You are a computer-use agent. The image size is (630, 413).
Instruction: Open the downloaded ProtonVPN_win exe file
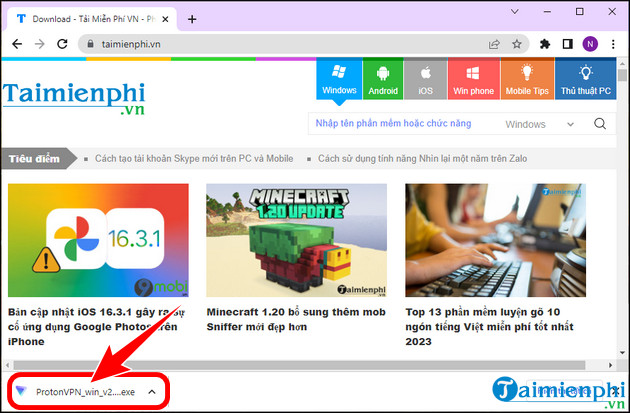pyautogui.click(x=86, y=392)
